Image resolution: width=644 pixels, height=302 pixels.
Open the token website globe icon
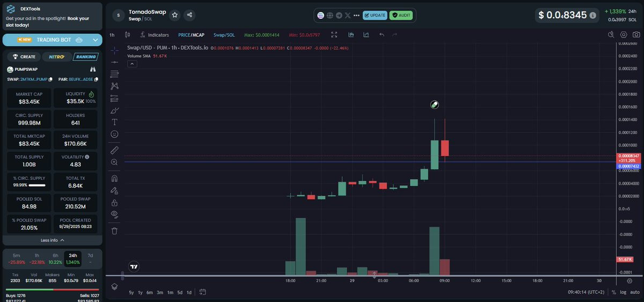click(x=330, y=16)
